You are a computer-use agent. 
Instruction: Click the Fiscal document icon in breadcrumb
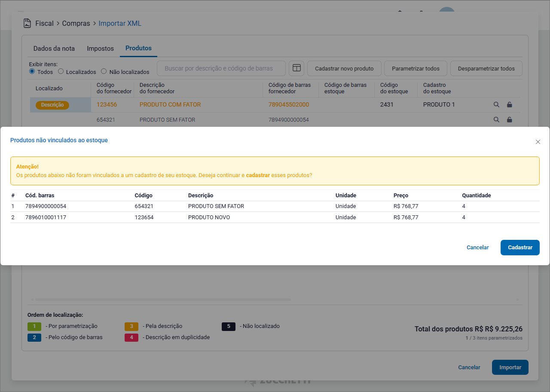point(27,23)
